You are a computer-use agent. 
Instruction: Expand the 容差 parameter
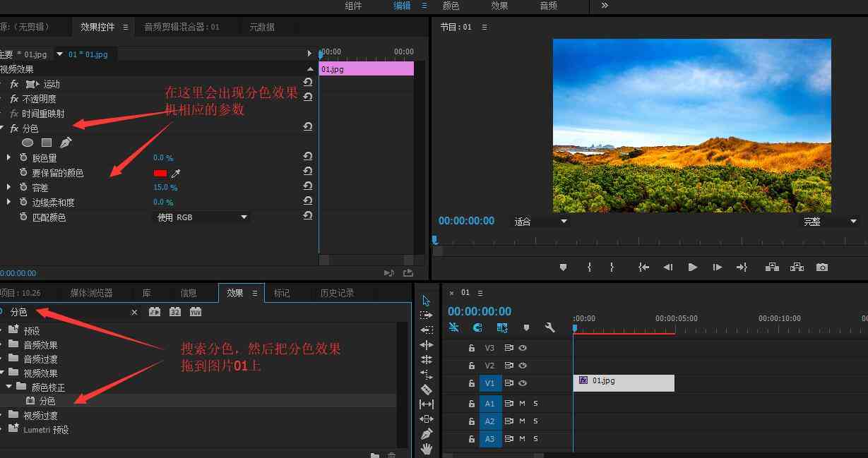click(x=8, y=187)
